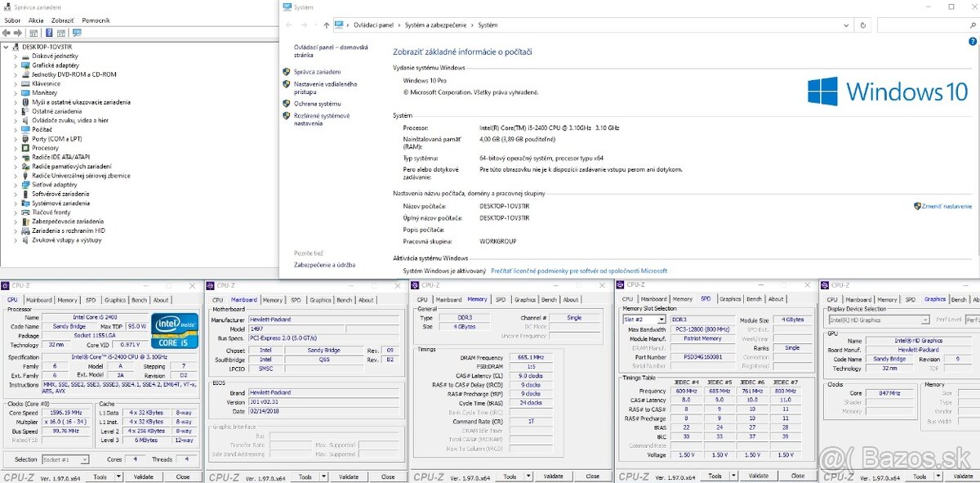Open the Akcia menu in Device Manager

[x=35, y=19]
